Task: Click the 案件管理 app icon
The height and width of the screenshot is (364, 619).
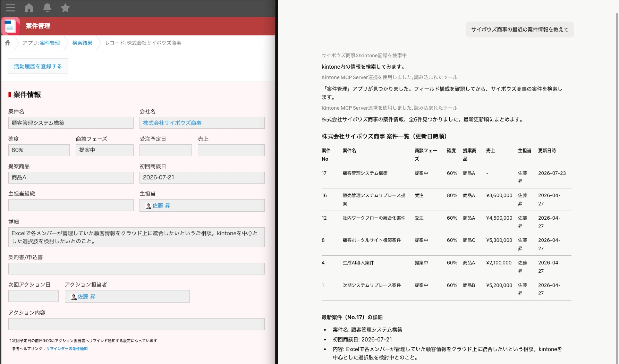Action: (10, 26)
